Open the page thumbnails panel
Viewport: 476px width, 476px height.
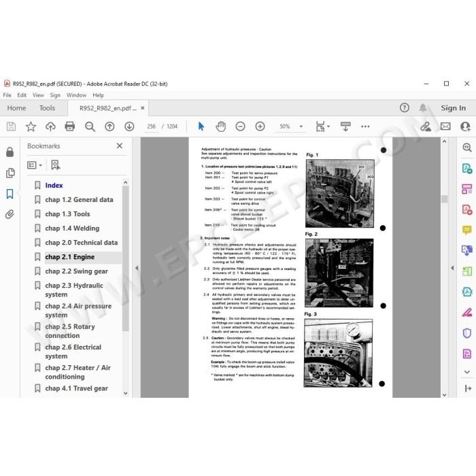10,173
